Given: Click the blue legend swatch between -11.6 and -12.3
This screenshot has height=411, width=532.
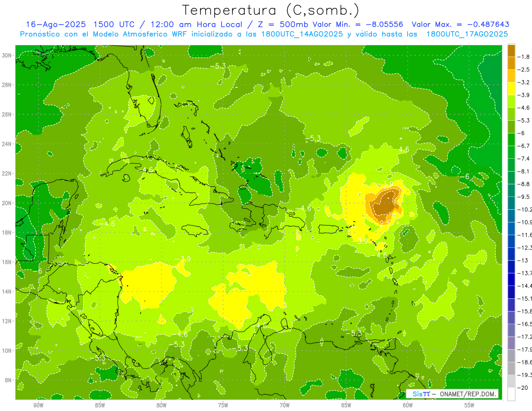Looking at the screenshot, I should click(511, 241).
